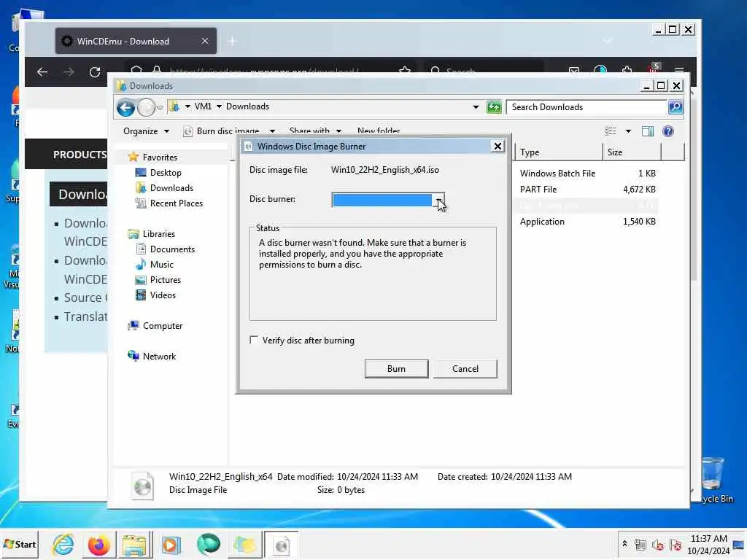Viewport: 747px width, 560px height.
Task: Open Videos library
Action: click(x=163, y=295)
